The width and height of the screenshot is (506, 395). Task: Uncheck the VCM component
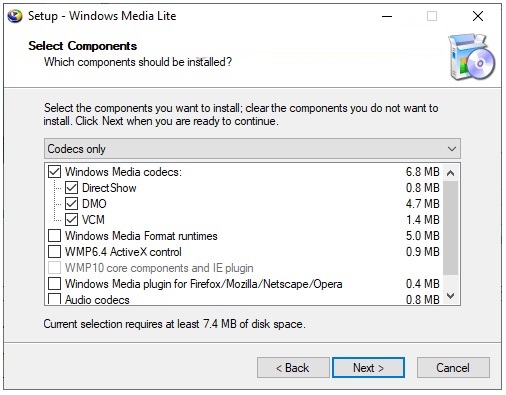click(x=71, y=220)
